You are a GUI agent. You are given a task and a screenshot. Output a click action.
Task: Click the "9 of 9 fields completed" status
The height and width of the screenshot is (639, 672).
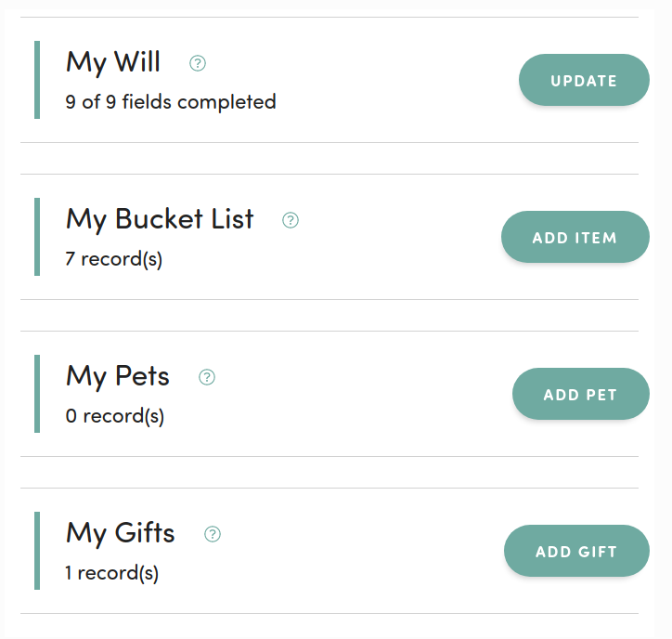pos(171,102)
